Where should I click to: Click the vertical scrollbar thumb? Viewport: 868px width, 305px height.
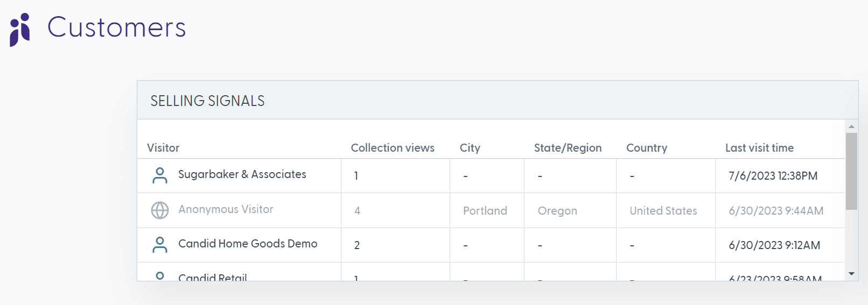tap(851, 171)
